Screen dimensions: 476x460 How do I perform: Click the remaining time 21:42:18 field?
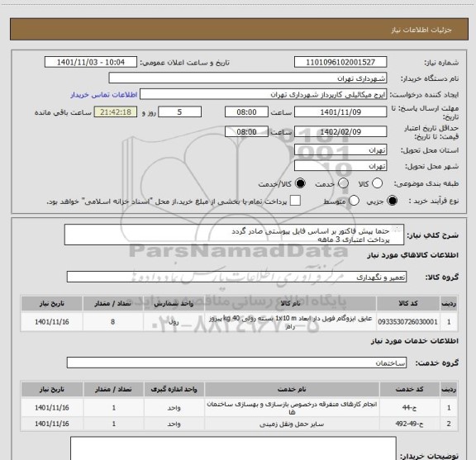pos(116,112)
